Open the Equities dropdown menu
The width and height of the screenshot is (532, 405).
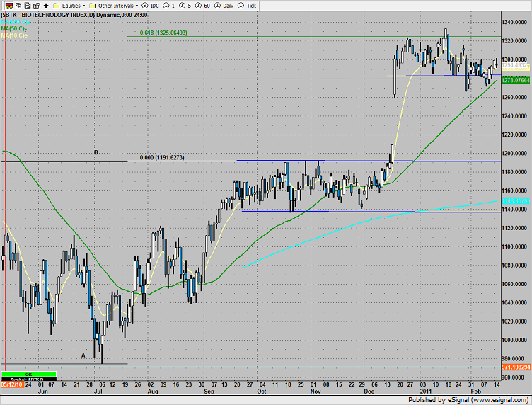click(69, 4)
